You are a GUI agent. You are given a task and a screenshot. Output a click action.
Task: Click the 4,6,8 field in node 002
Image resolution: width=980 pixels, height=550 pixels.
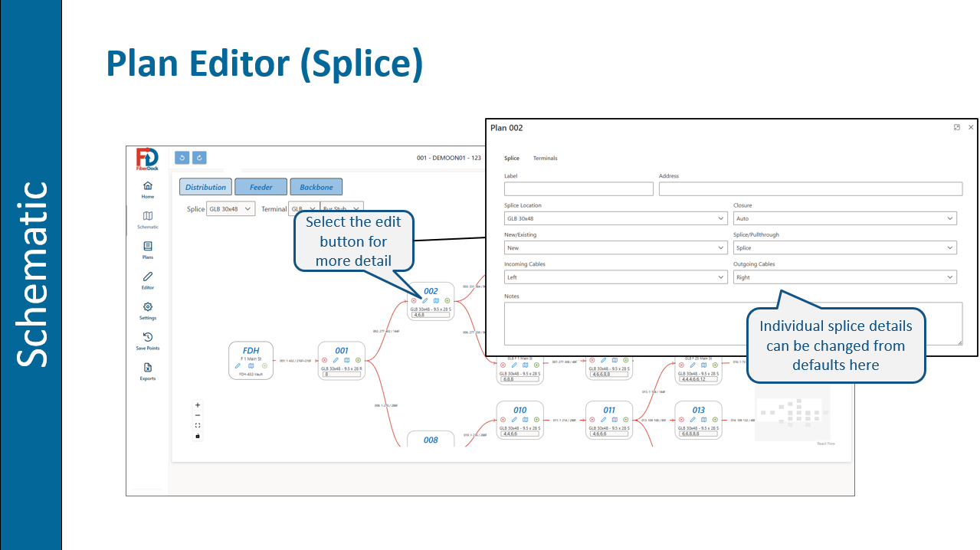click(x=431, y=315)
